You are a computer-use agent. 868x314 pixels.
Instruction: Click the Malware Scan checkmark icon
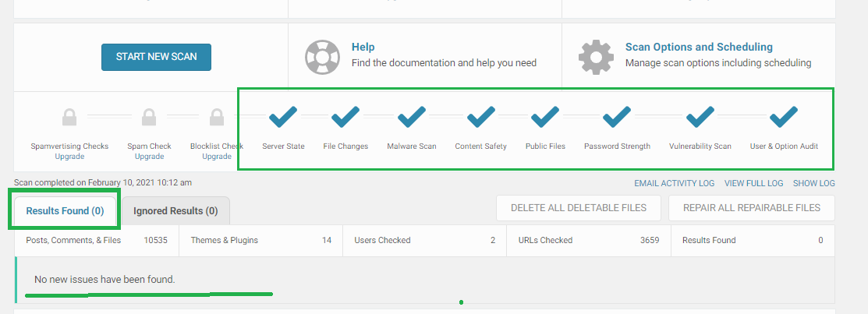pos(412,118)
